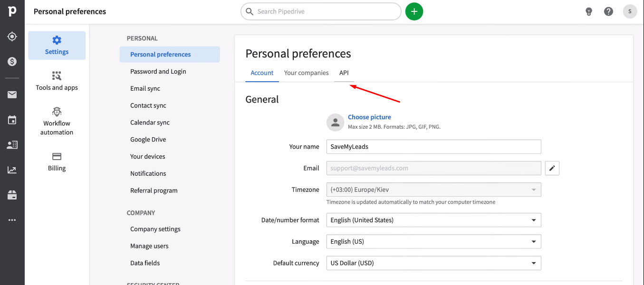Open More three-dots icon in sidebar

(x=12, y=220)
